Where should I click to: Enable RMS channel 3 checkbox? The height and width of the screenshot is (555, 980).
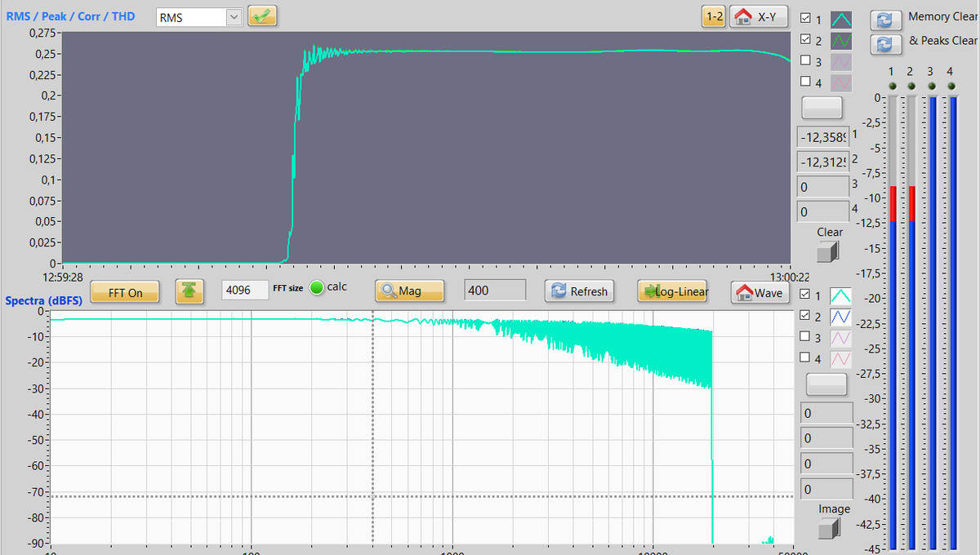[x=806, y=60]
